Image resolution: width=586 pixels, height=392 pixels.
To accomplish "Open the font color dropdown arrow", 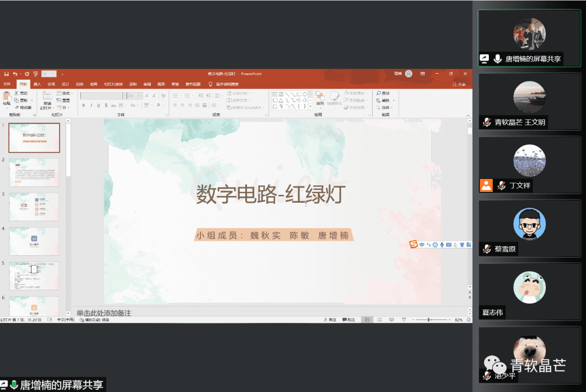I will (x=164, y=105).
